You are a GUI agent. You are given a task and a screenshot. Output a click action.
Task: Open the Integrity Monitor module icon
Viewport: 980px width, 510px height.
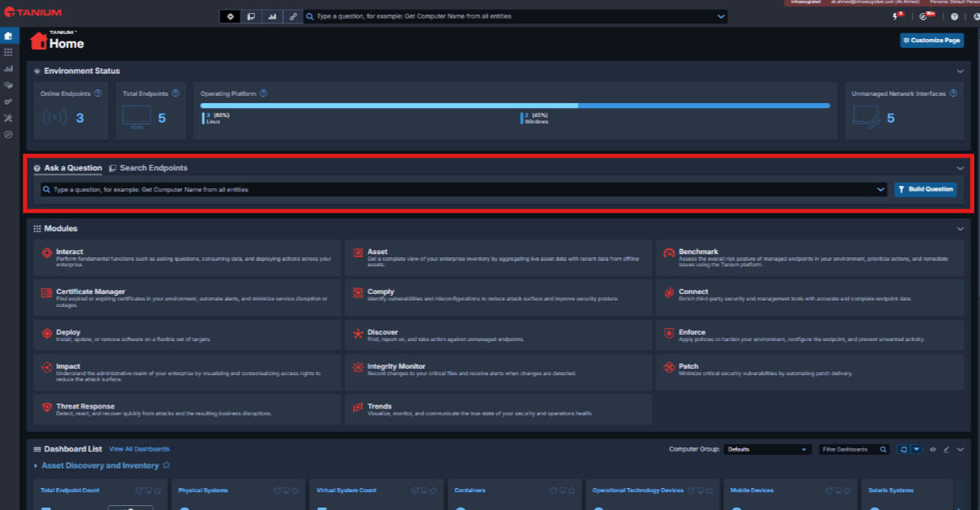[358, 368]
